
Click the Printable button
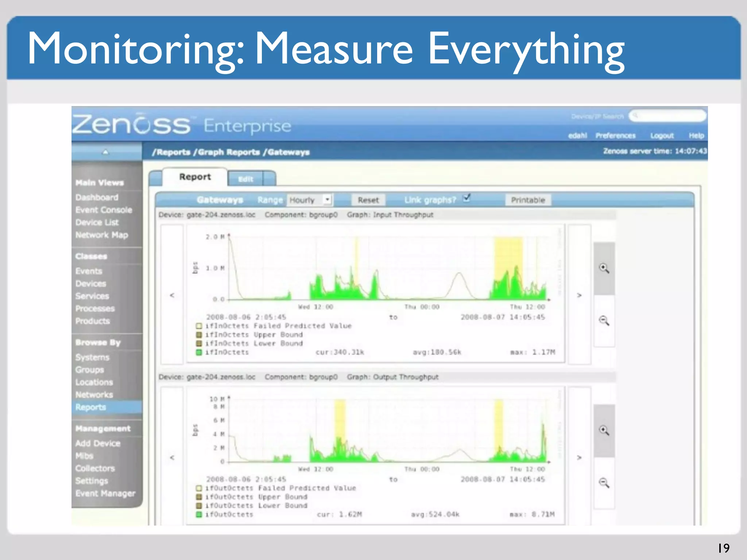528,200
